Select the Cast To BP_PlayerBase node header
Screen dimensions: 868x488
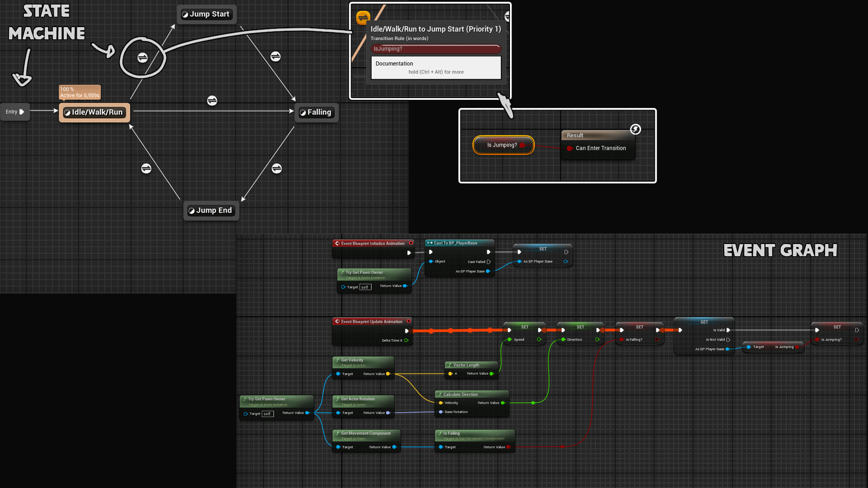pos(459,243)
